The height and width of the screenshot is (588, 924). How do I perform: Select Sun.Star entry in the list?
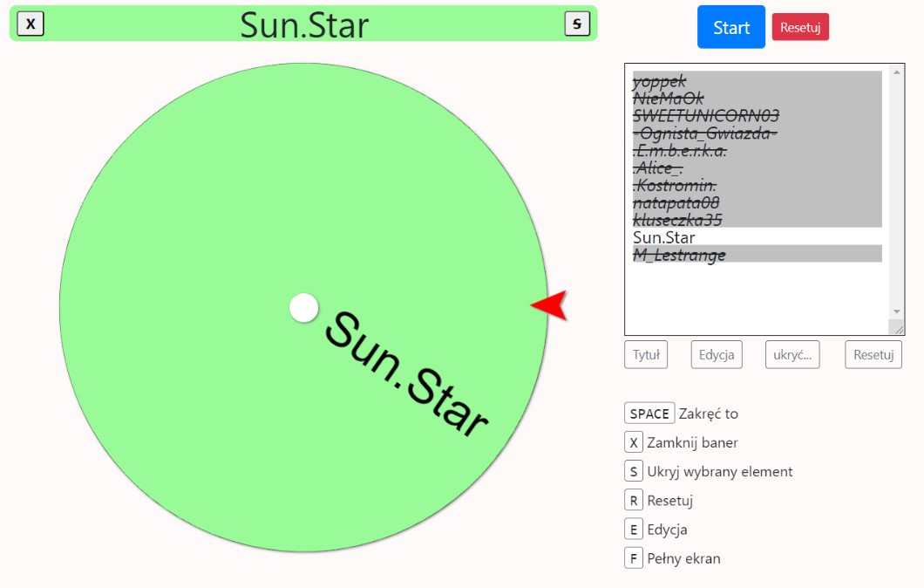tap(664, 237)
